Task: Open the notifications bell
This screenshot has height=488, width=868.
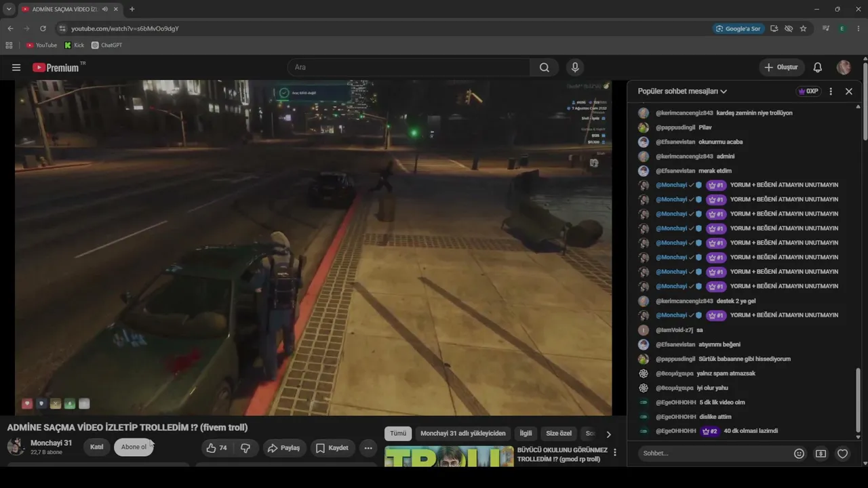Action: click(x=818, y=67)
